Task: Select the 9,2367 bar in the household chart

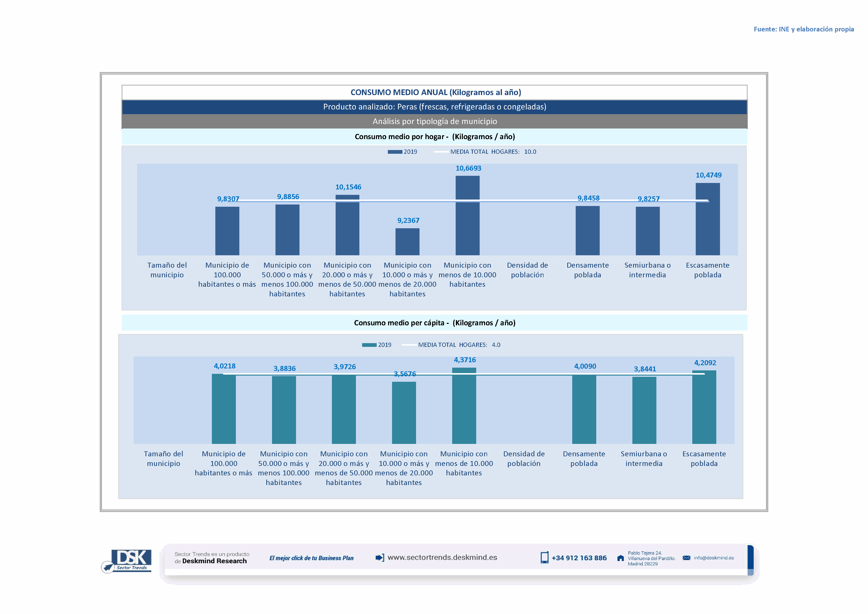Action: [407, 242]
